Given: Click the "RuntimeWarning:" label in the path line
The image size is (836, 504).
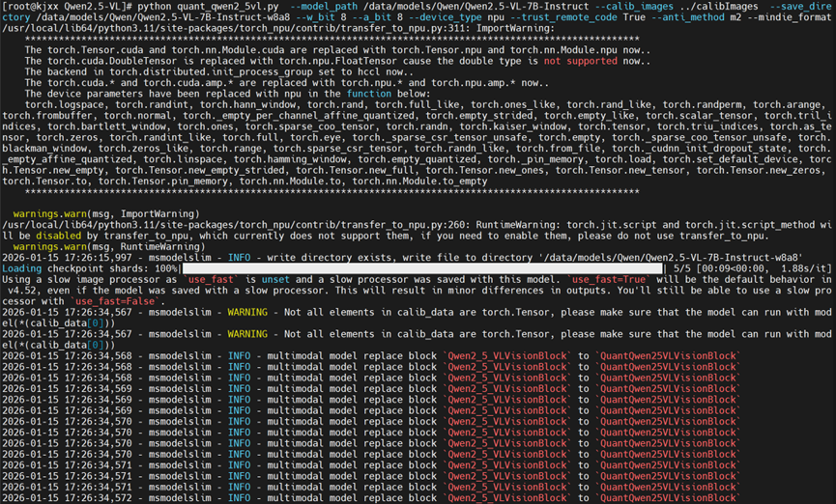Looking at the screenshot, I should [x=519, y=225].
